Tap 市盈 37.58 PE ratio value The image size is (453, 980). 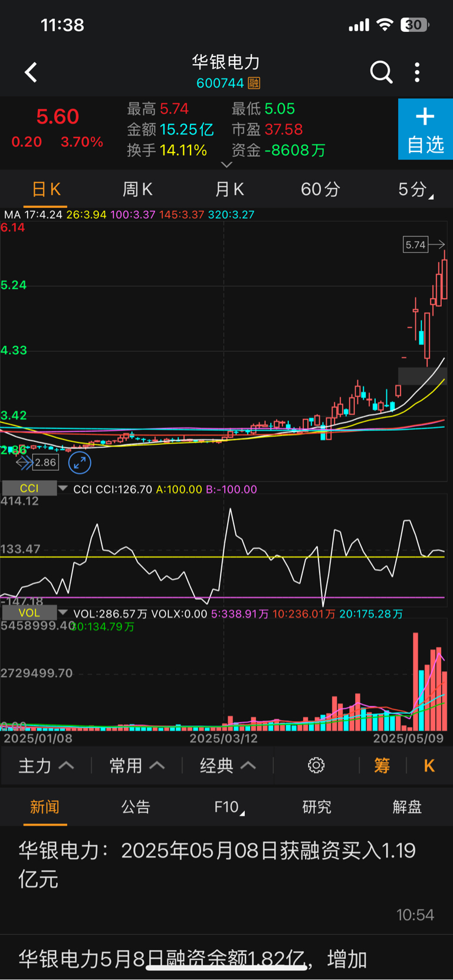click(x=267, y=130)
